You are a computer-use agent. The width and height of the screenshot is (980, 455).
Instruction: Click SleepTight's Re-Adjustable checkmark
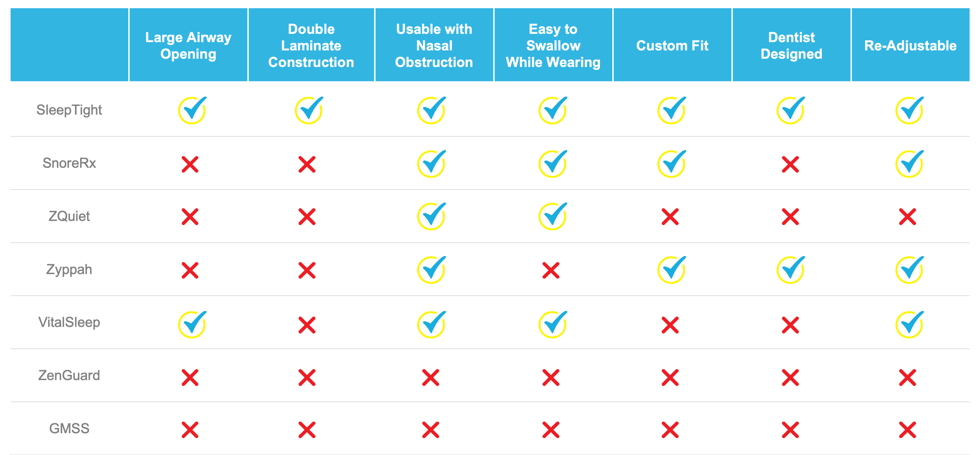910,110
